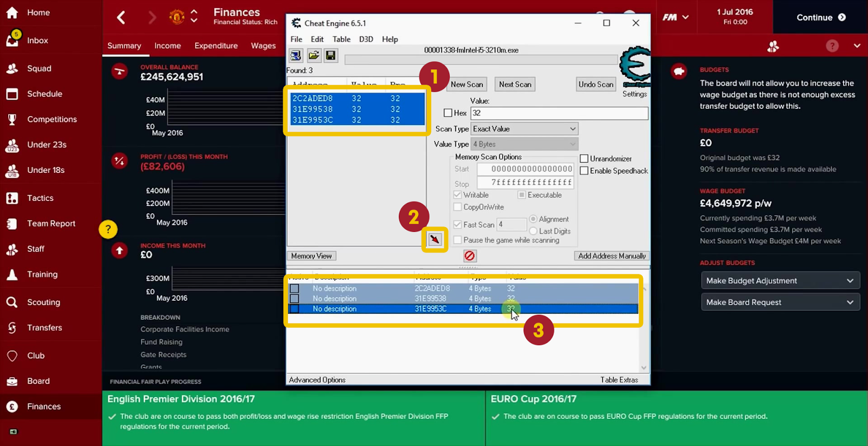Viewport: 868px width, 446px height.
Task: Enable the Unrandomizer checkbox
Action: point(584,159)
